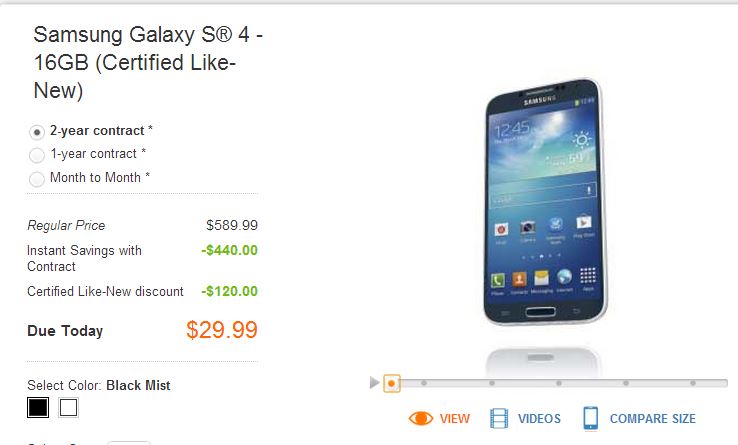Click the Due Today $29.99 price

[222, 330]
